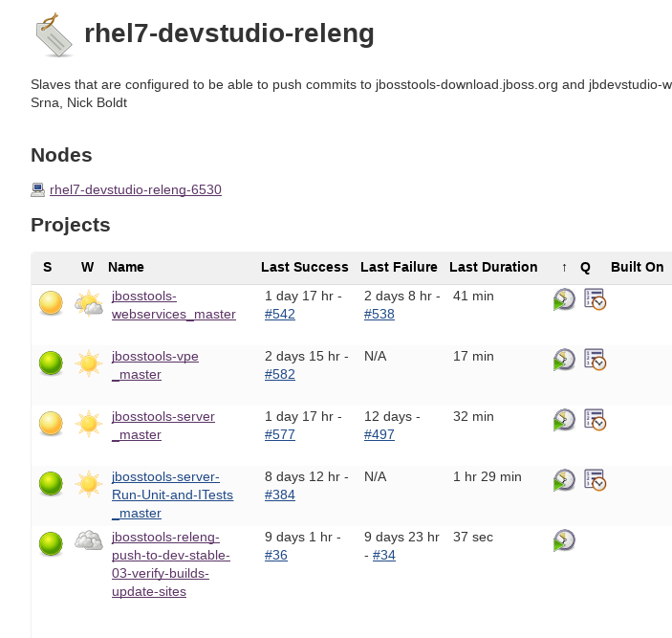Click the '17 min' duration cell
Image resolution: width=672 pixels, height=638 pixels.
[x=473, y=356]
